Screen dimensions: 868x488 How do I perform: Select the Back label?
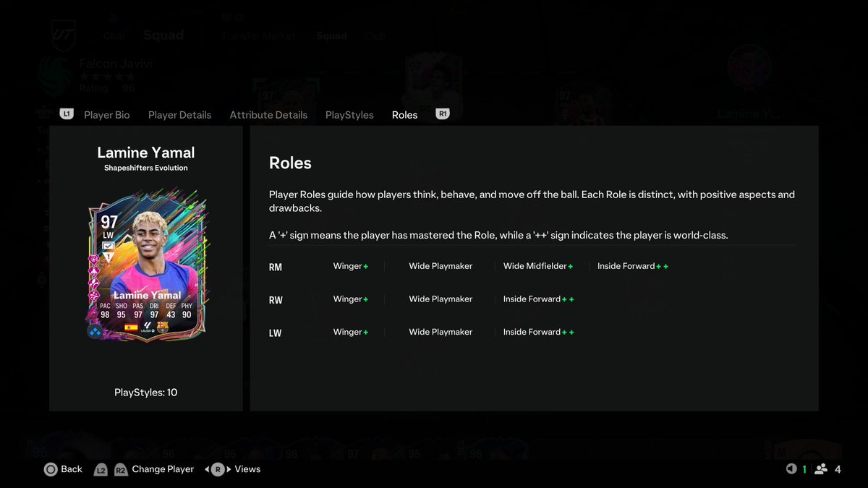[x=72, y=469]
